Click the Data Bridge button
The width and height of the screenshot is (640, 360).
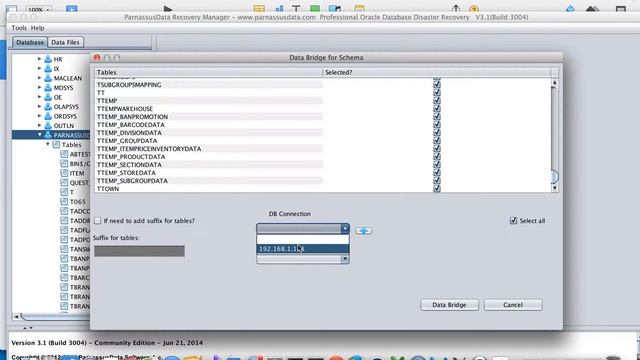tap(449, 305)
